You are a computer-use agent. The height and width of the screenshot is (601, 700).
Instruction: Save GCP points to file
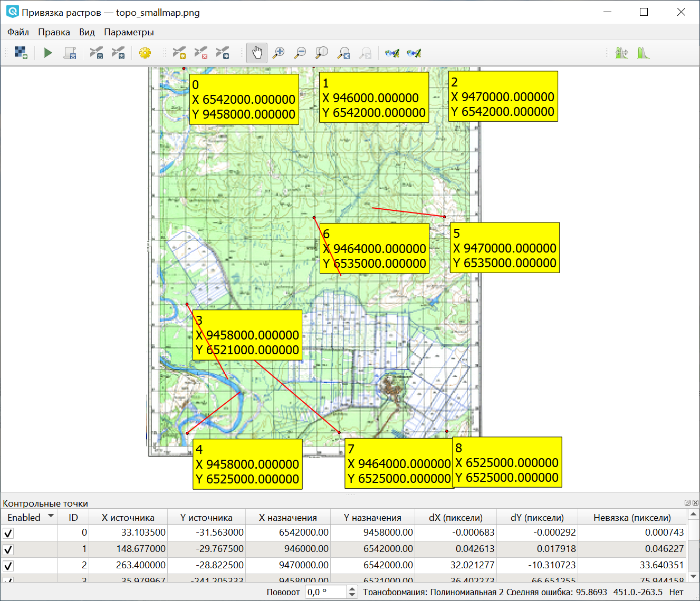118,53
